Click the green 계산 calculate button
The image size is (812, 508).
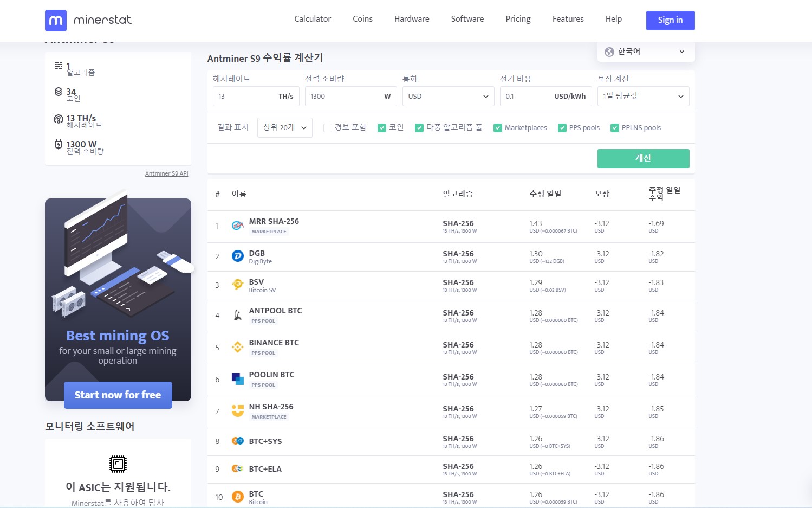(x=644, y=158)
